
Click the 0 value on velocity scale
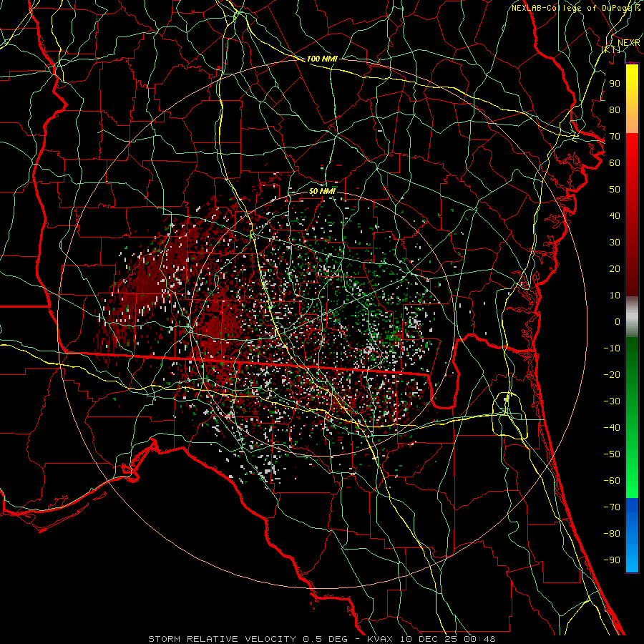[x=618, y=321]
